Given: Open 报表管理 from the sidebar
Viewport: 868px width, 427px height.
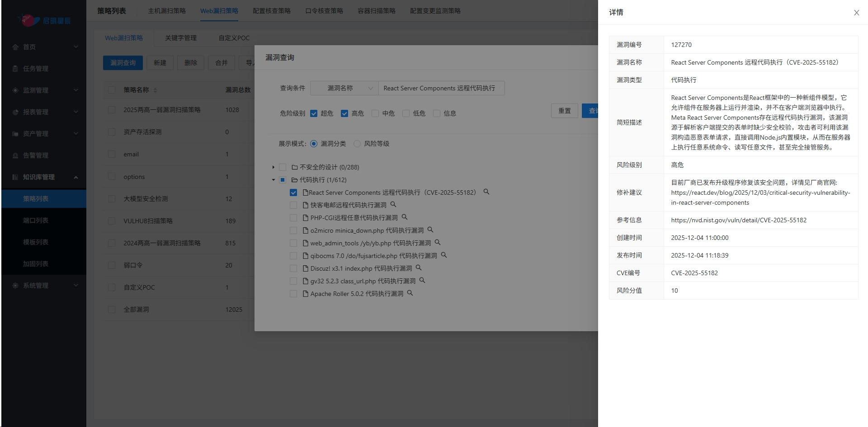Looking at the screenshot, I should 15,112.
